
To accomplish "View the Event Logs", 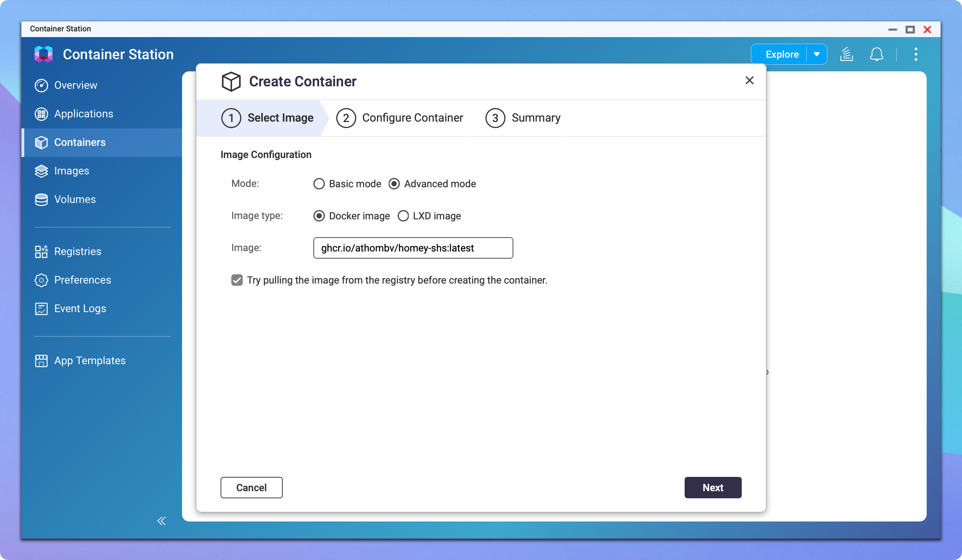I will tap(80, 308).
